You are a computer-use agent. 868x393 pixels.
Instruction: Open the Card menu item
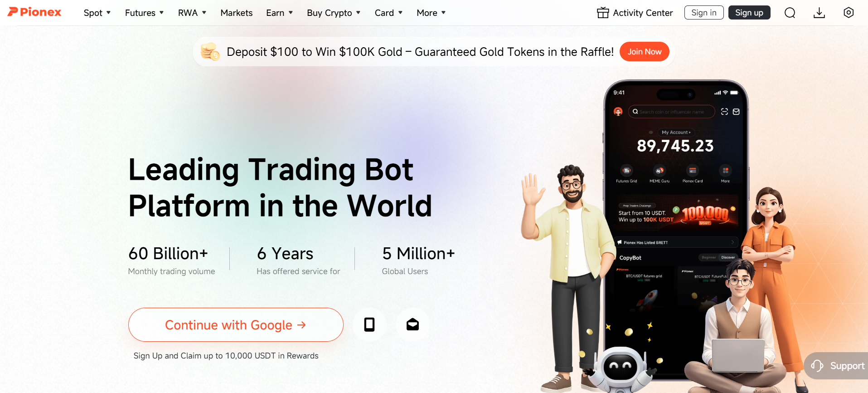[388, 13]
